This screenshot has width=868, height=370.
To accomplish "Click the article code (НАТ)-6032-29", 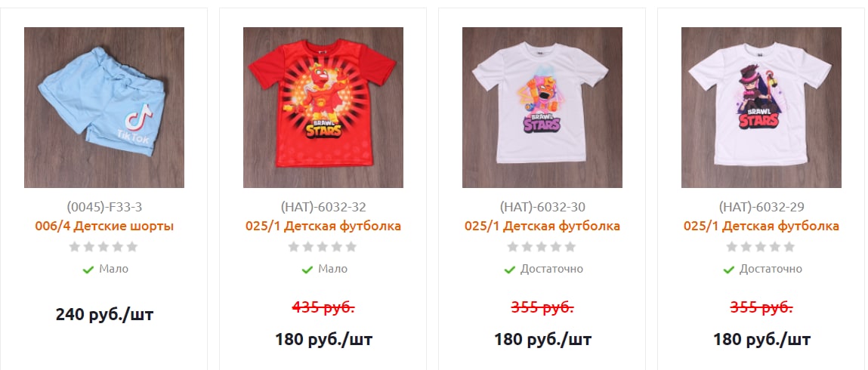I will coord(761,207).
